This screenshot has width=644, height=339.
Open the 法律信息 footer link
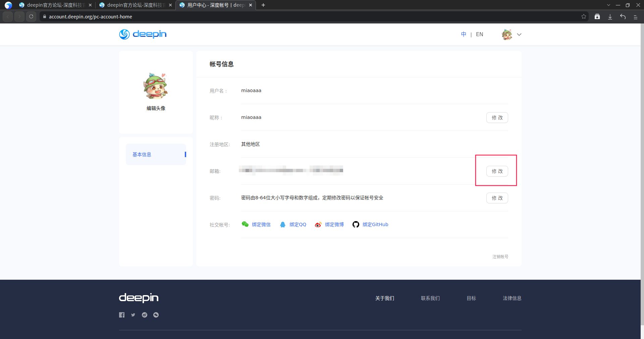pyautogui.click(x=512, y=298)
